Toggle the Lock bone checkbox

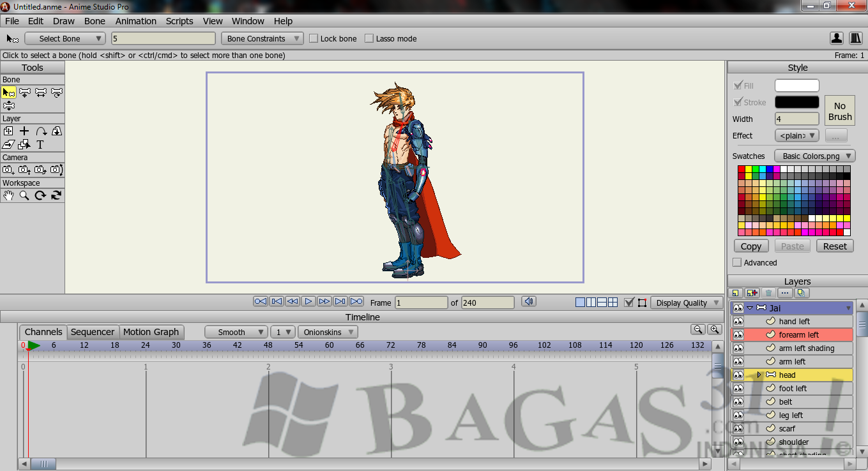tap(314, 38)
